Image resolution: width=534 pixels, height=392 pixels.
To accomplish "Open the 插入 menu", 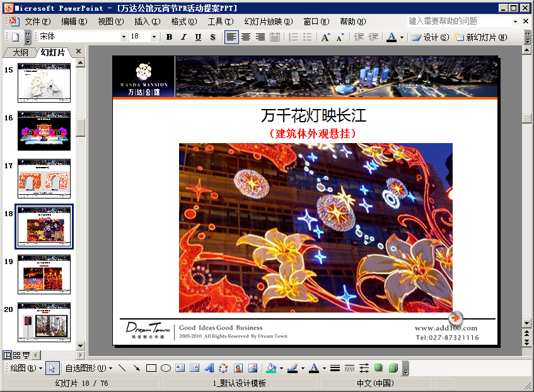I will click(147, 21).
